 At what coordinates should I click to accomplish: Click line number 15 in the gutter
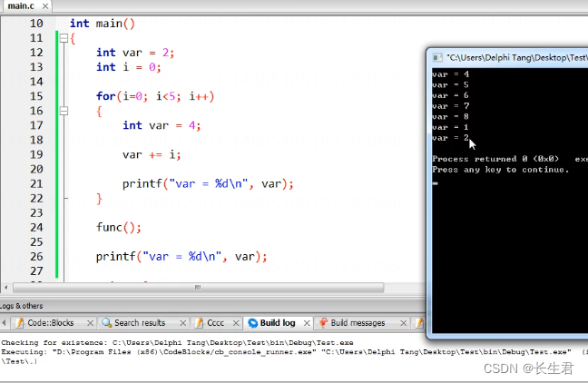36,96
